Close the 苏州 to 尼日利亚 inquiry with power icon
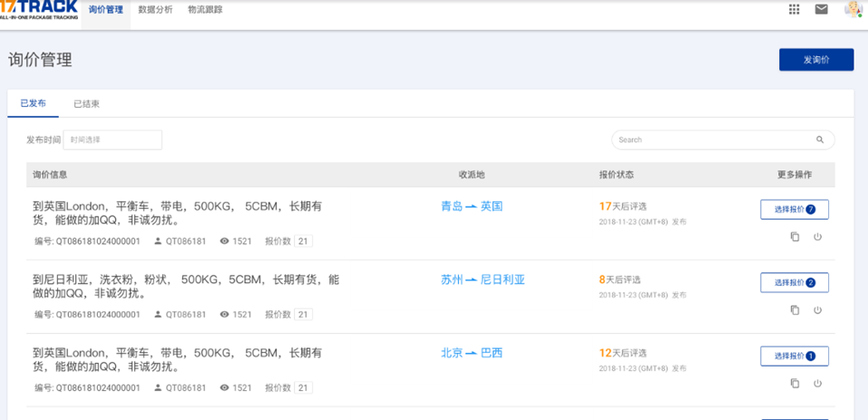Image resolution: width=868 pixels, height=420 pixels. pos(817,310)
